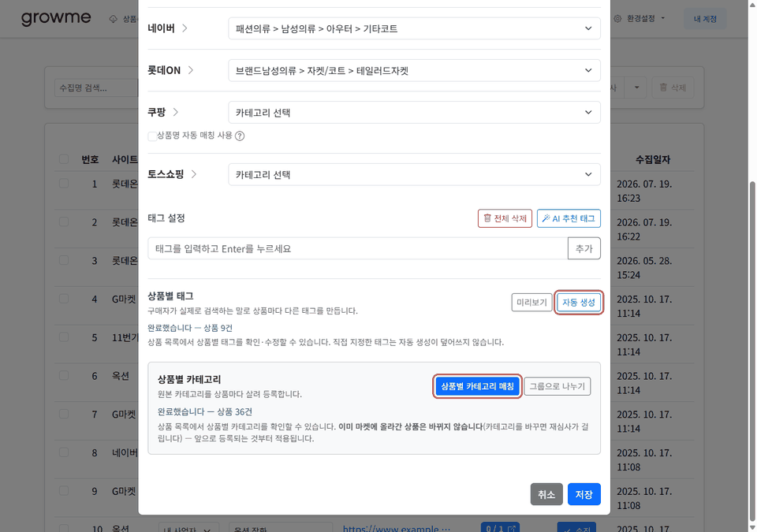The width and height of the screenshot is (757, 532).
Task: Click the 2026. 07. 19. 16:23 date cell
Action: [644, 191]
